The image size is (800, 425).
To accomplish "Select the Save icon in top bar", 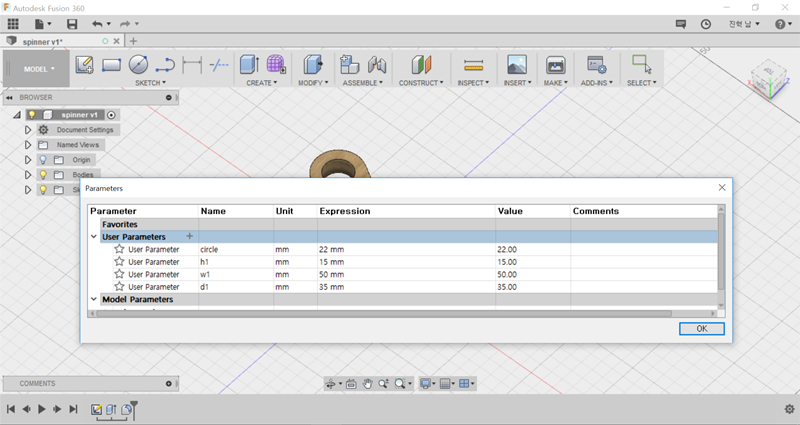I will click(x=71, y=23).
